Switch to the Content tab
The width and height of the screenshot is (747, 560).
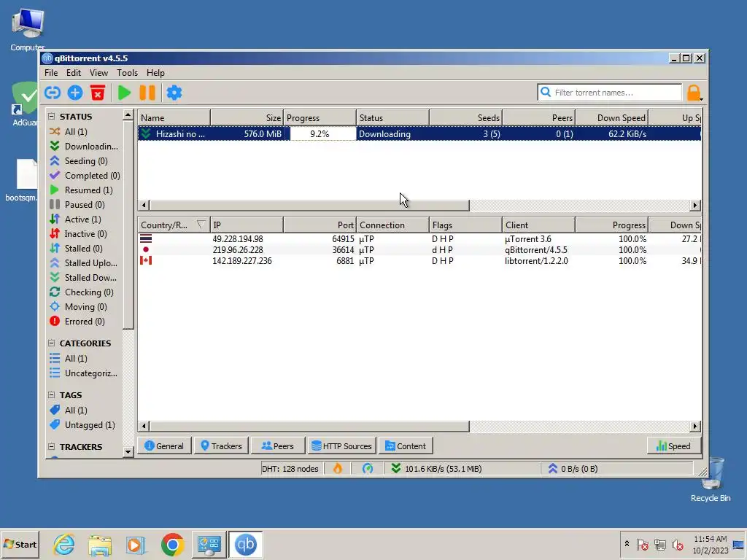[x=406, y=446]
